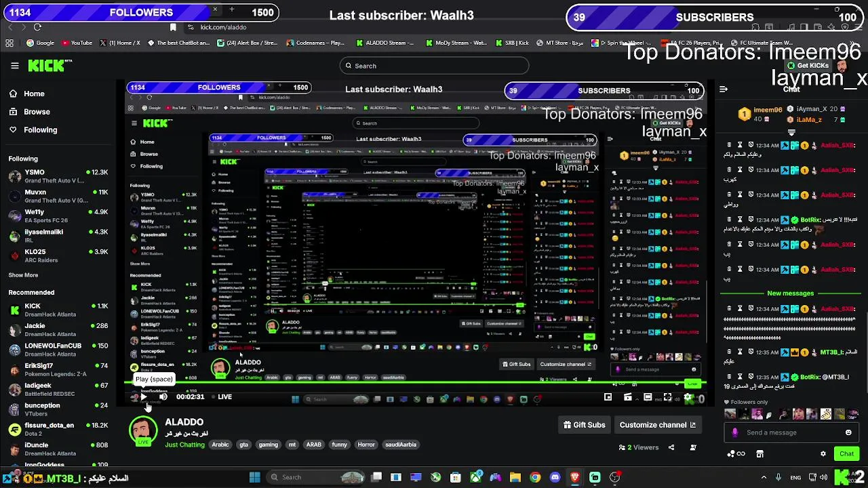Click imeem96 top gifter name
This screenshot has width=868, height=488.
768,110
